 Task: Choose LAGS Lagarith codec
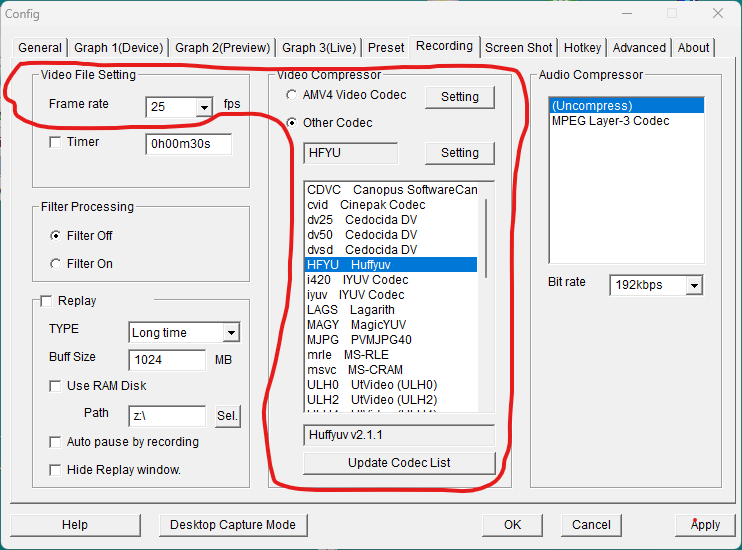click(391, 310)
